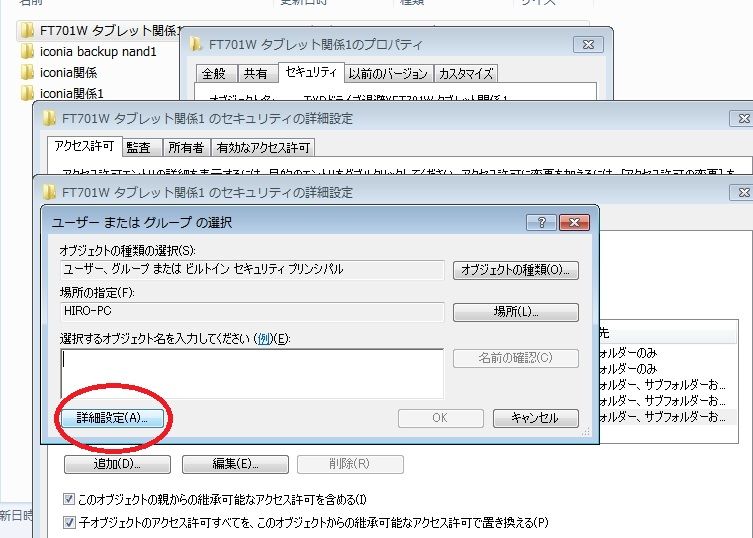
Task: Click the HIRO-PC location field
Action: coord(252,311)
